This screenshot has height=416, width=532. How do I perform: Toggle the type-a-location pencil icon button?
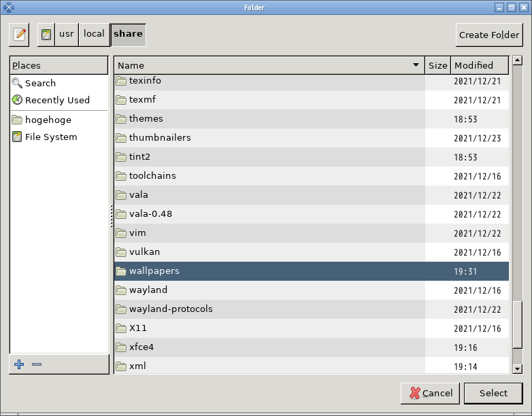pos(19,35)
